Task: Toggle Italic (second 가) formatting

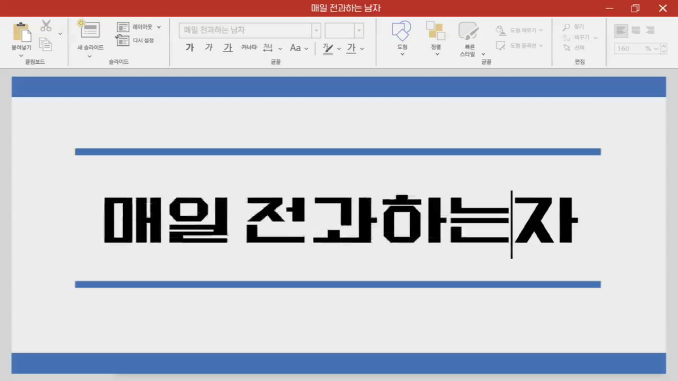Action: [208, 48]
